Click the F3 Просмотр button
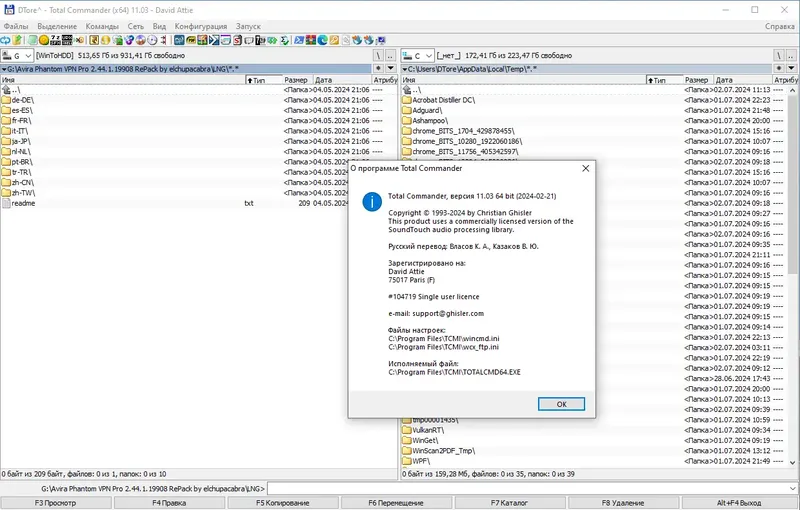 [55, 503]
